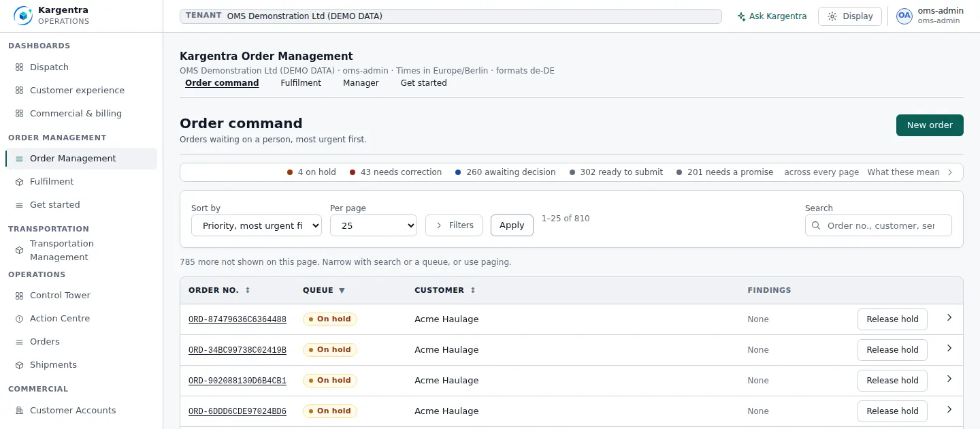Screen dimensions: 980x429
Task: Click the 43 needs correction status
Action: [x=395, y=172]
